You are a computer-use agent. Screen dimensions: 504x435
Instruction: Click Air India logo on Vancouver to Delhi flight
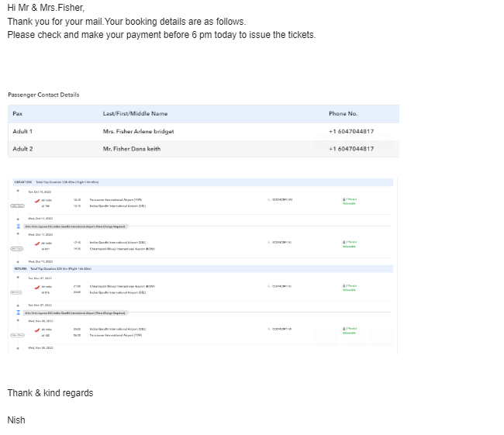click(36, 199)
